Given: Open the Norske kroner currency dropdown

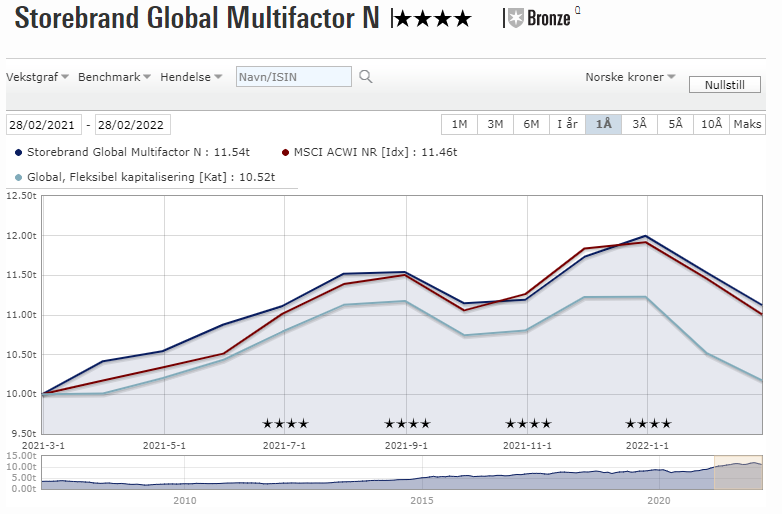Looking at the screenshot, I should (630, 77).
